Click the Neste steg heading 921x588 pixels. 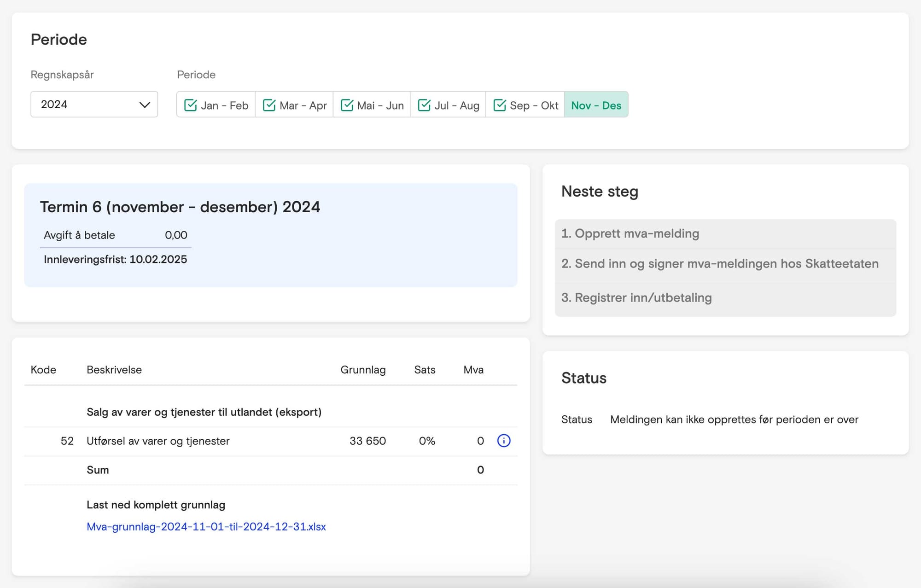click(600, 192)
